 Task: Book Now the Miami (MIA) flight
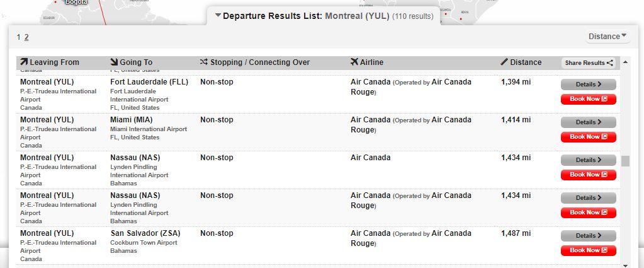pyautogui.click(x=588, y=137)
